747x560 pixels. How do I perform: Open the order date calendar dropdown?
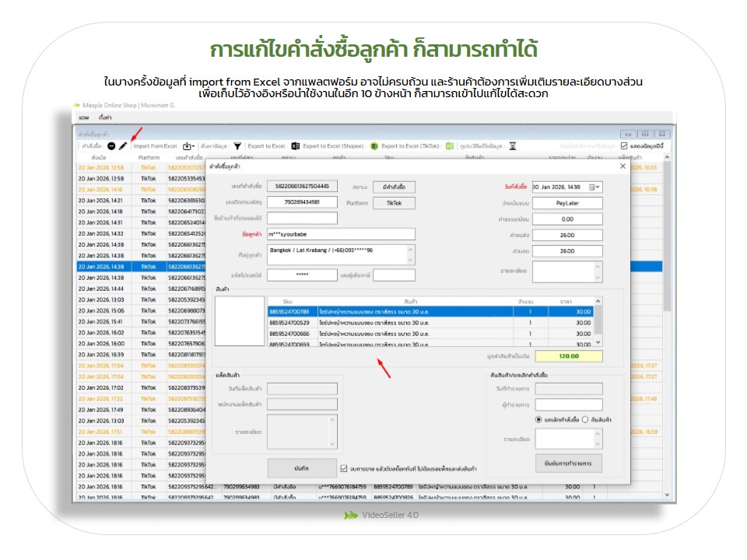coord(595,187)
